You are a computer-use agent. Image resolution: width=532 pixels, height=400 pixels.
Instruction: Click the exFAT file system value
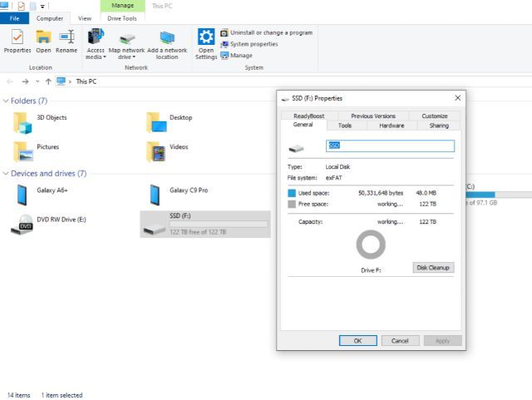pyautogui.click(x=334, y=178)
